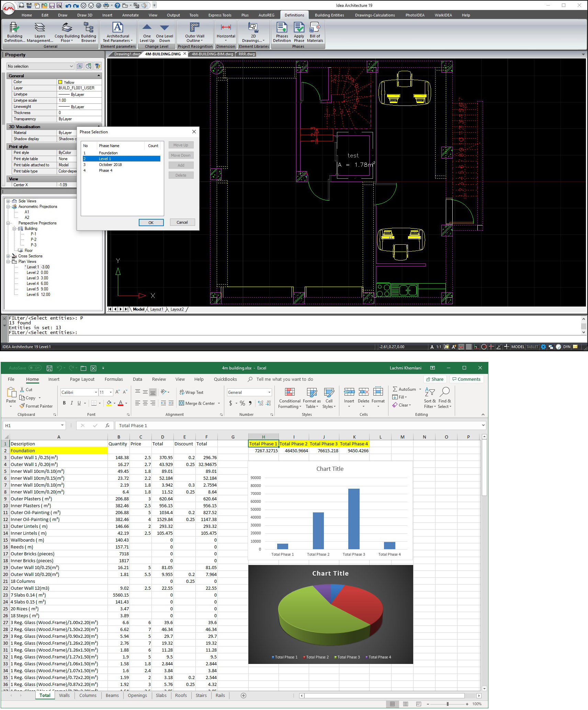The height and width of the screenshot is (710, 588).
Task: Click Move Up in Phase Selection
Action: tap(181, 145)
